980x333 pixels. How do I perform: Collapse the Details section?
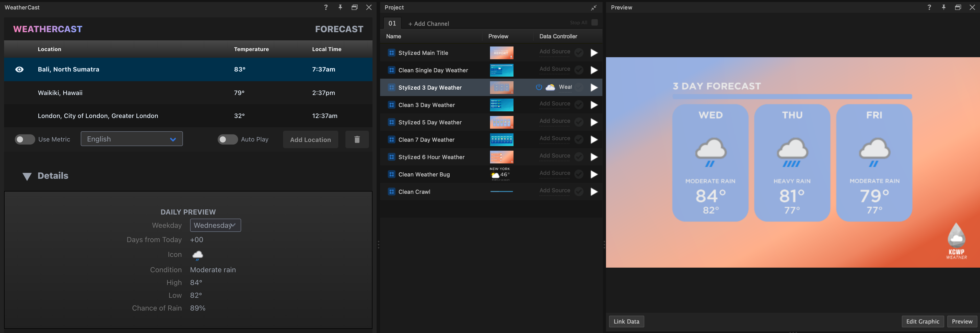tap(27, 176)
